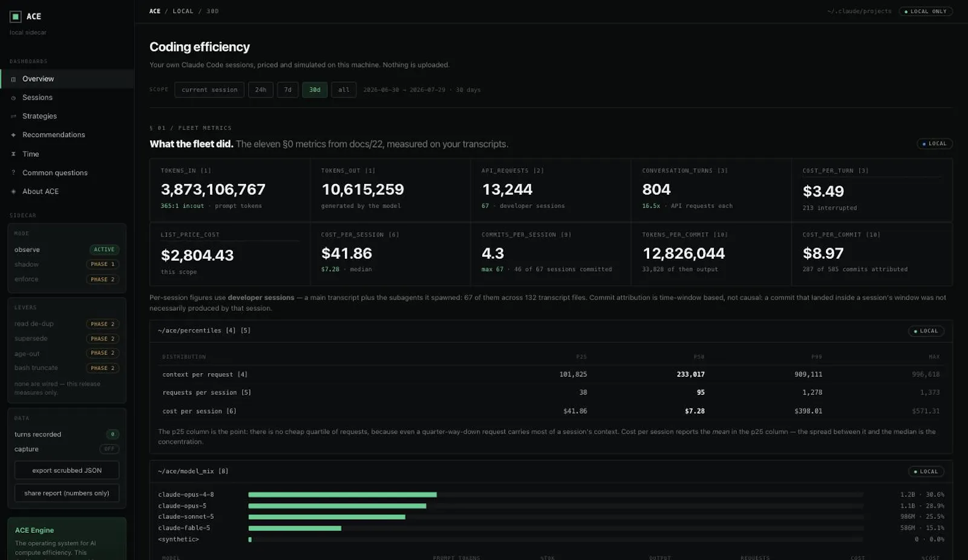Click the 909,111 P99 table cell
This screenshot has height=560, width=968.
808,374
